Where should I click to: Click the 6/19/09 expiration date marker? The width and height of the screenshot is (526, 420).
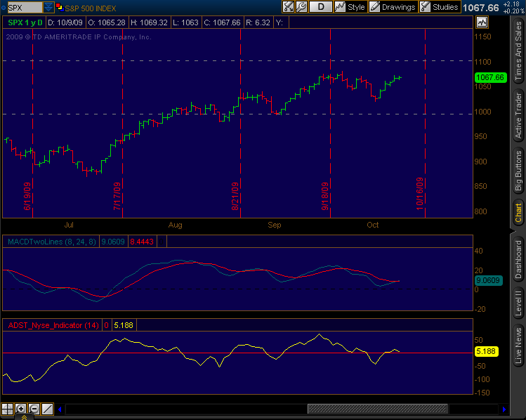pyautogui.click(x=27, y=196)
